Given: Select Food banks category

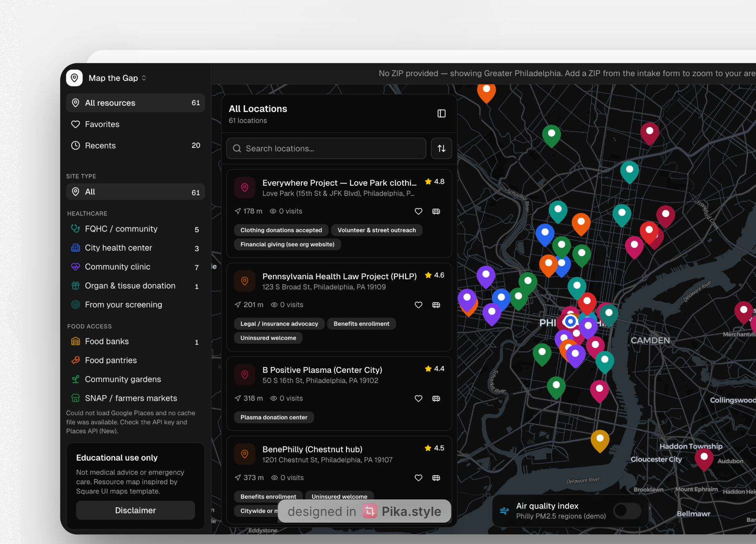Looking at the screenshot, I should pos(135,341).
